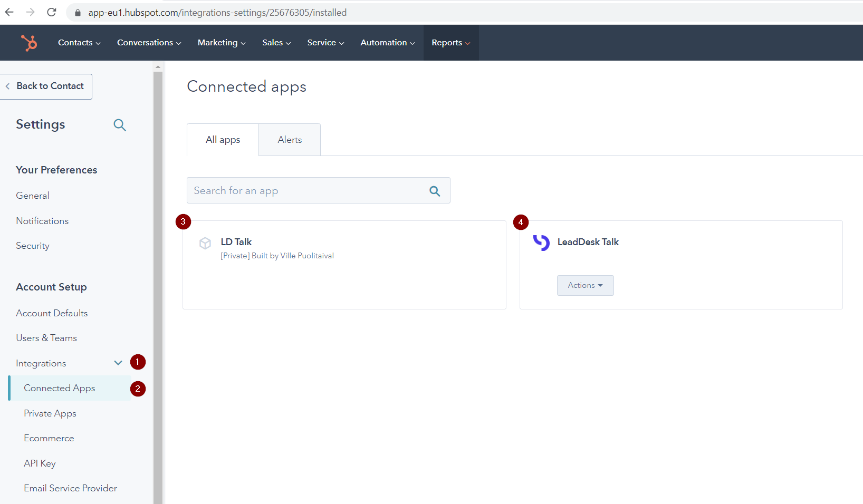Open the Service navigation menu
The height and width of the screenshot is (504, 863).
pos(325,43)
